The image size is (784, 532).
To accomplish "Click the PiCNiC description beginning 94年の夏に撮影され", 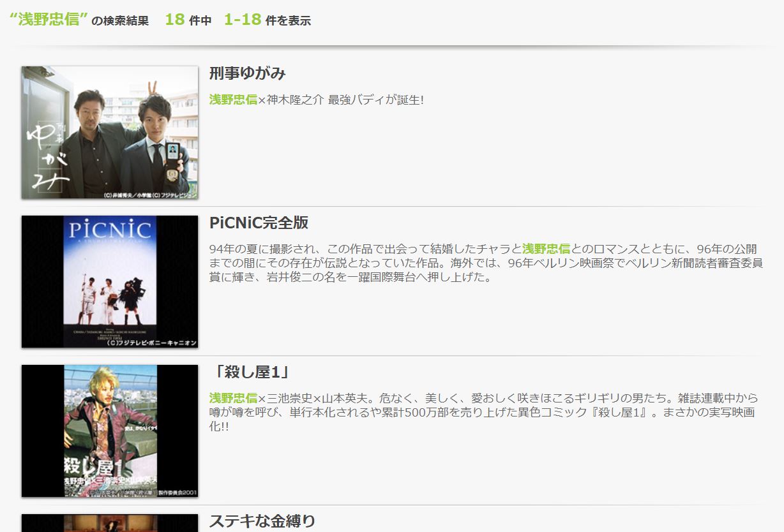I will pyautogui.click(x=486, y=263).
